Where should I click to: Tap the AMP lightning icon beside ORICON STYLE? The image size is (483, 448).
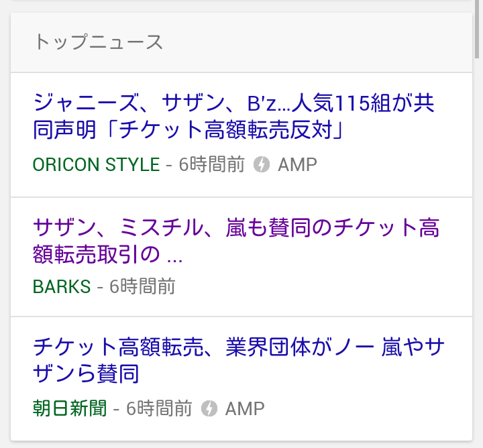point(262,164)
